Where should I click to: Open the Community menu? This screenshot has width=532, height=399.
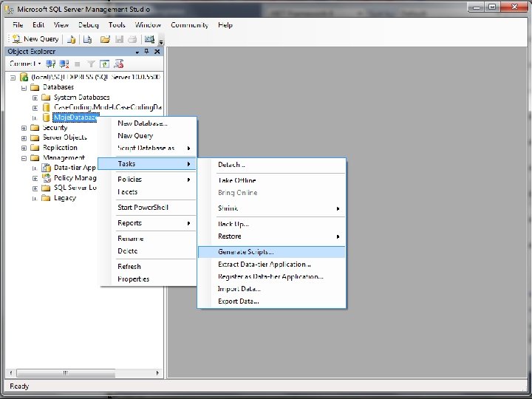pos(190,25)
